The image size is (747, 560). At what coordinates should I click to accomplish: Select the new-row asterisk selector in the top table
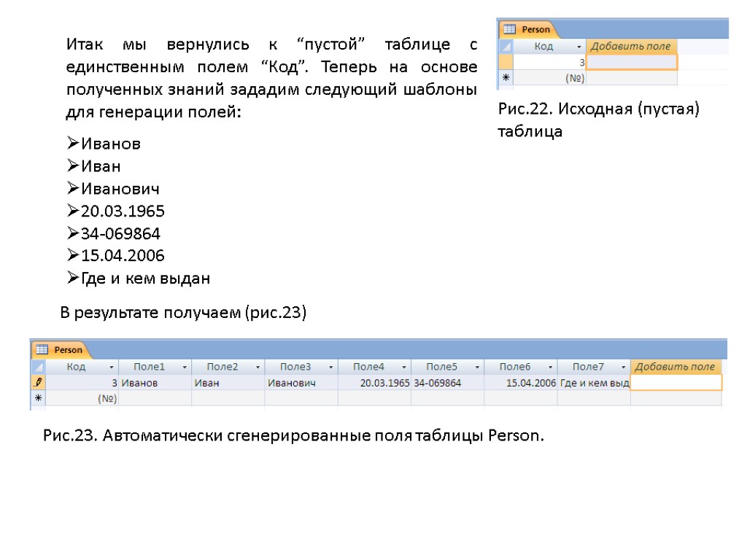point(506,77)
